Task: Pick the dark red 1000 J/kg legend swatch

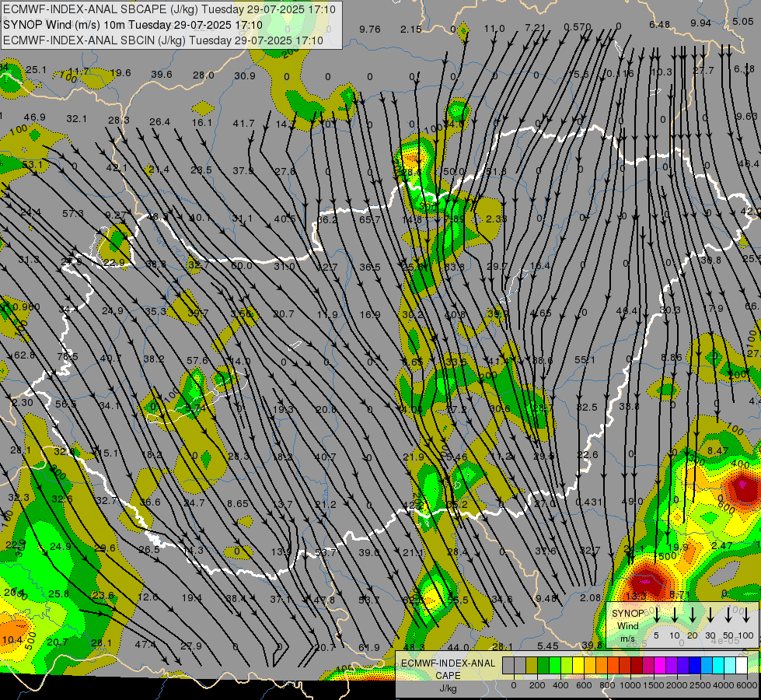Action: point(637,666)
